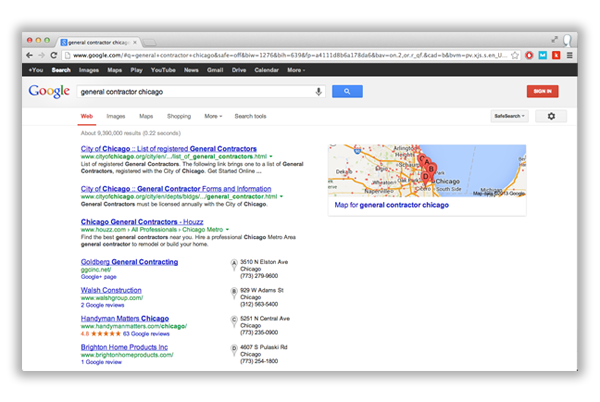Click the red circular extension icon
This screenshot has width=600, height=402.
click(529, 55)
